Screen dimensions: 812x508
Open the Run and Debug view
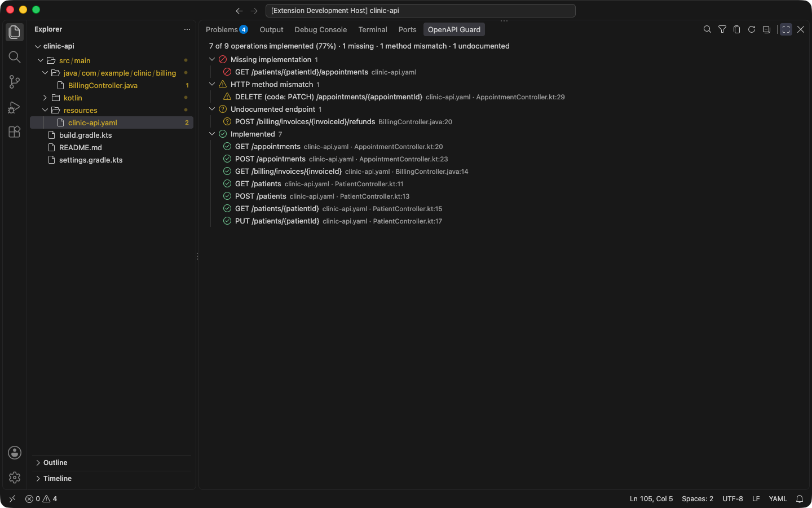tap(15, 107)
